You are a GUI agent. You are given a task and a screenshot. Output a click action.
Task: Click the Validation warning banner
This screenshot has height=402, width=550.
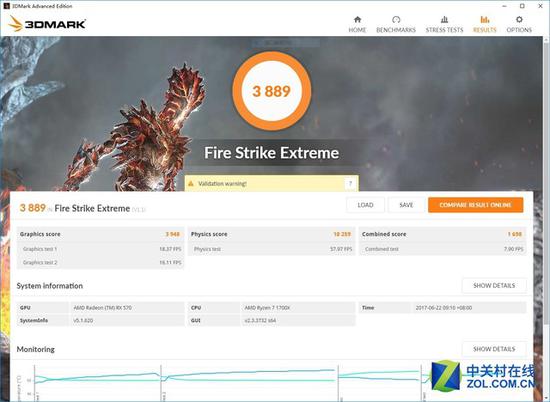271,183
